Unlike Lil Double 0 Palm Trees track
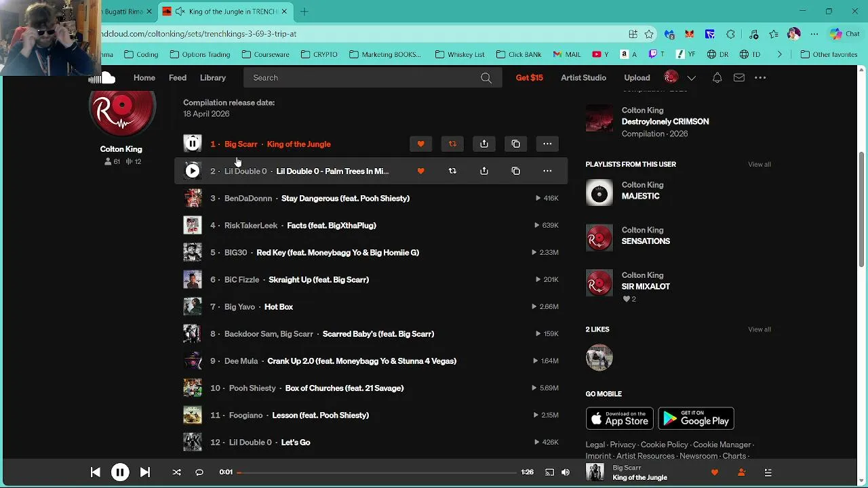 (420, 171)
